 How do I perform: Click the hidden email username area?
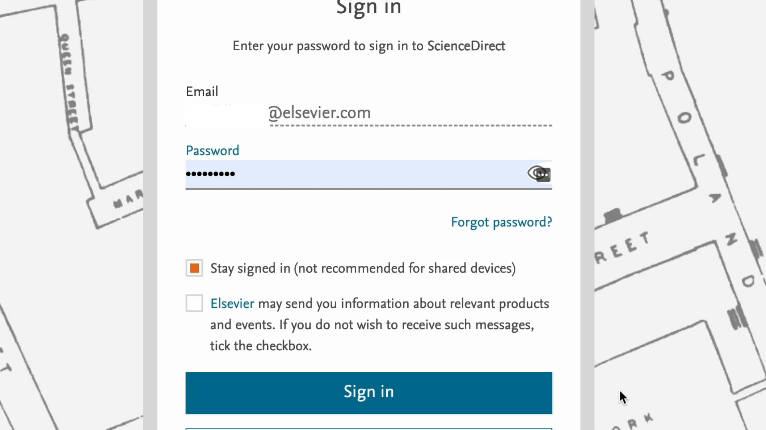(x=226, y=113)
